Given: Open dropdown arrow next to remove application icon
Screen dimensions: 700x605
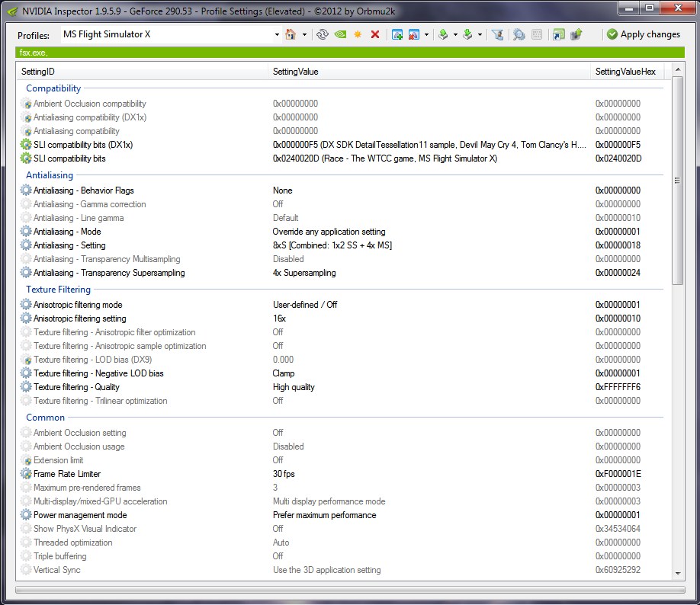Looking at the screenshot, I should pos(426,34).
